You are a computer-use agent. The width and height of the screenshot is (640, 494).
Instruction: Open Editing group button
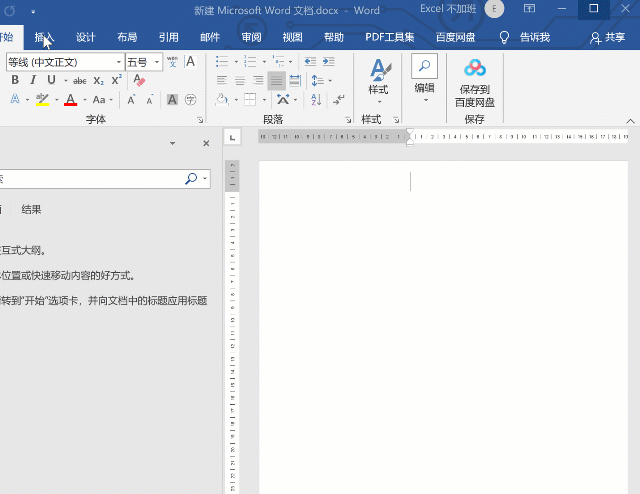[424, 78]
